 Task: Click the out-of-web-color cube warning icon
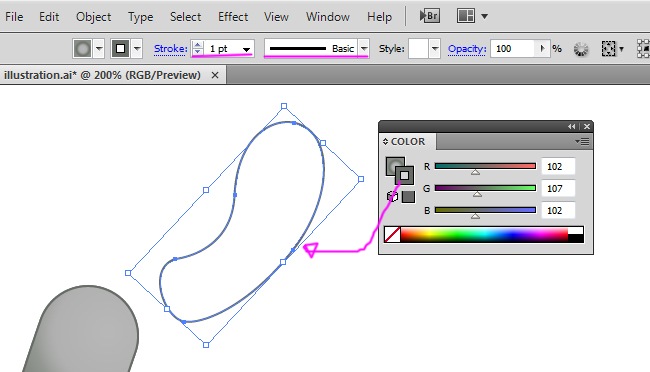click(x=392, y=196)
